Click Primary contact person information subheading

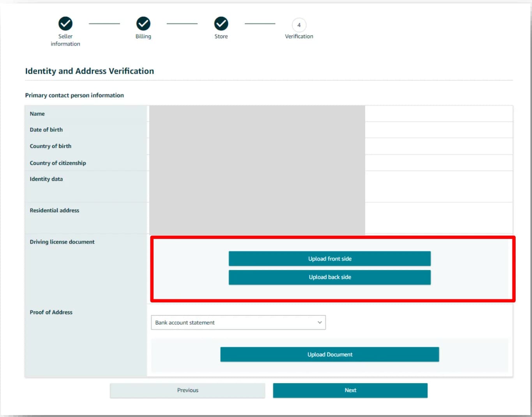[74, 95]
